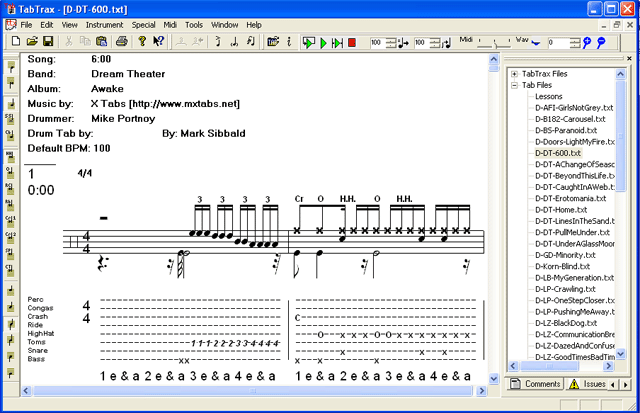Zoom in with the blue plus magnifier
This screenshot has height=413, width=640.
(587, 42)
